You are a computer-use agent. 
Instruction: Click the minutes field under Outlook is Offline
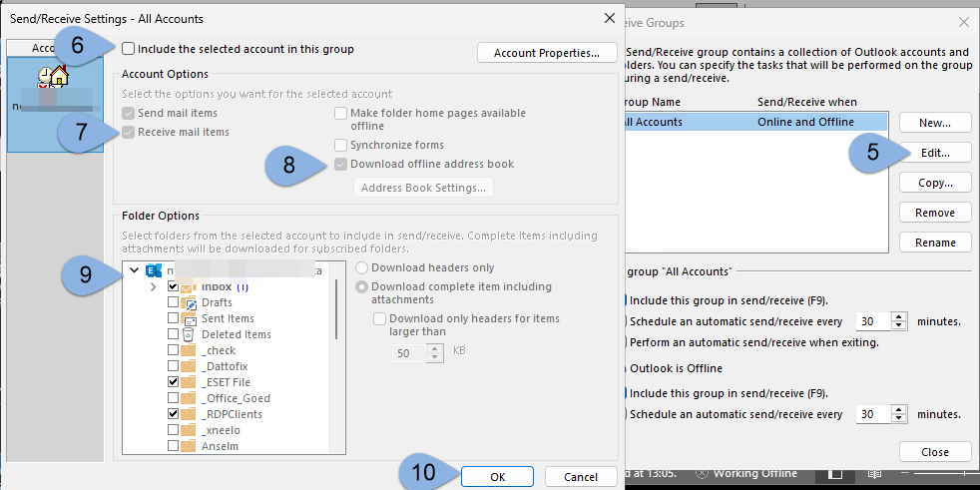point(873,414)
